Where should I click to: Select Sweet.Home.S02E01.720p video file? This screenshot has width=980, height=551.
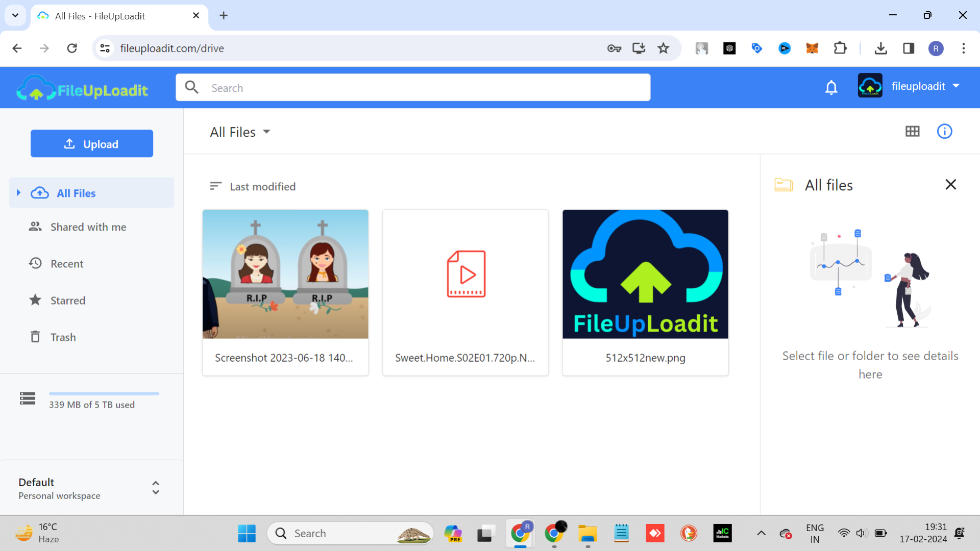click(465, 292)
